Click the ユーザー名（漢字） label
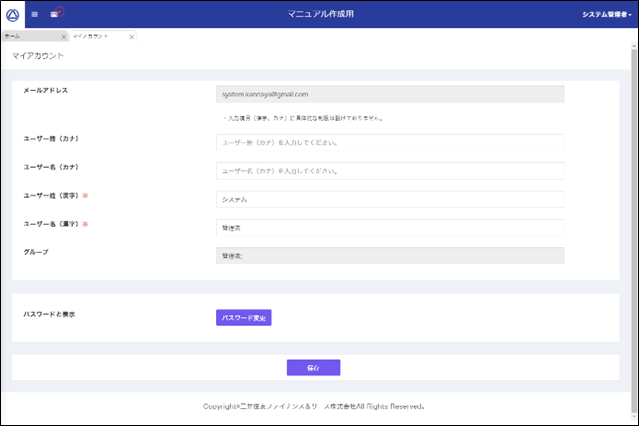 tap(51, 224)
